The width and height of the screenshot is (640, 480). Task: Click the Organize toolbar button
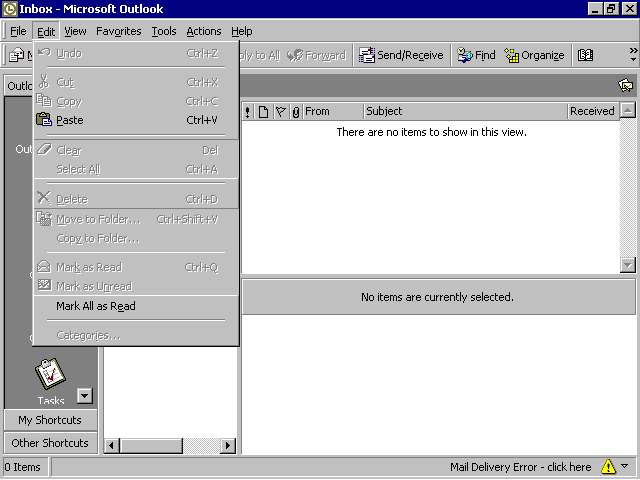tap(534, 55)
